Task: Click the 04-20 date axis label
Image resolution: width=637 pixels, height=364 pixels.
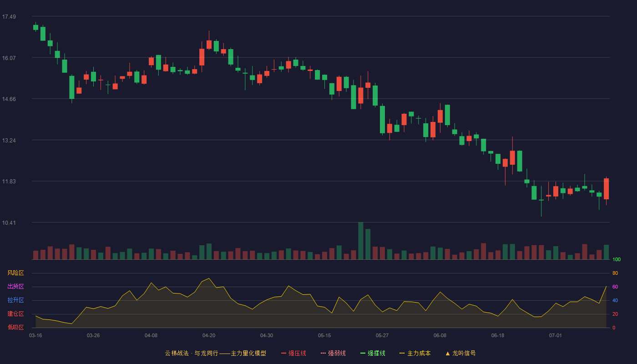Action: tap(209, 335)
